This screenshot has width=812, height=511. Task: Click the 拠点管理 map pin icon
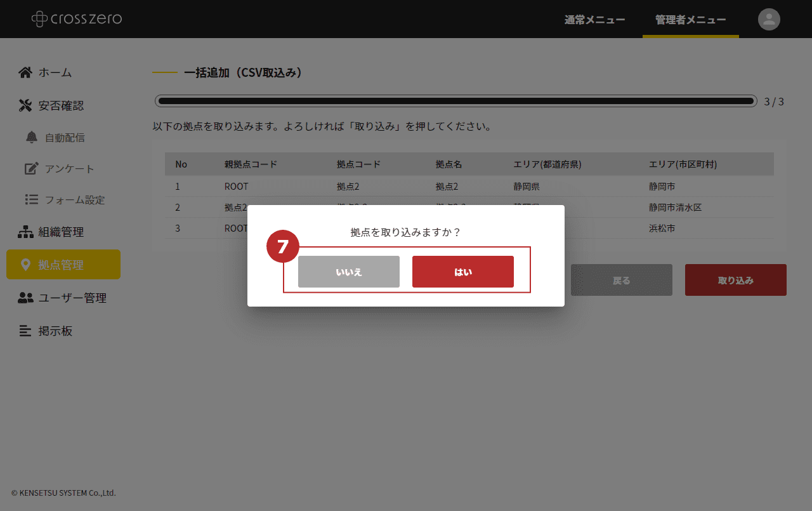coord(25,265)
